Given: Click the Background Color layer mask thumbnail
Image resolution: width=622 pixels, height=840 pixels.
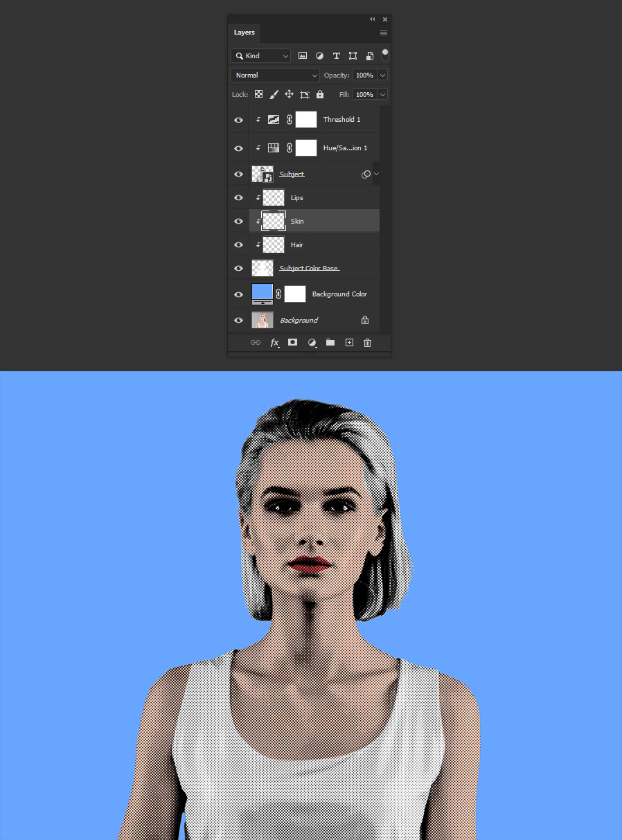Looking at the screenshot, I should pos(295,294).
